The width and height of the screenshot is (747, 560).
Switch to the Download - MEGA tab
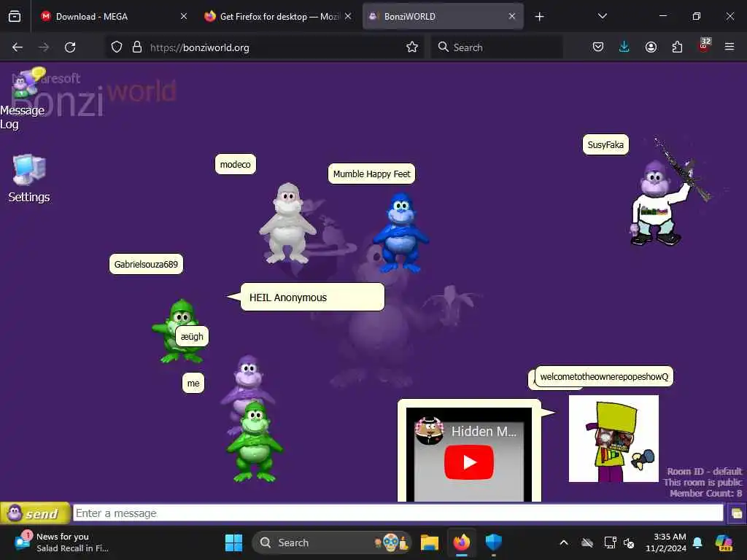113,16
